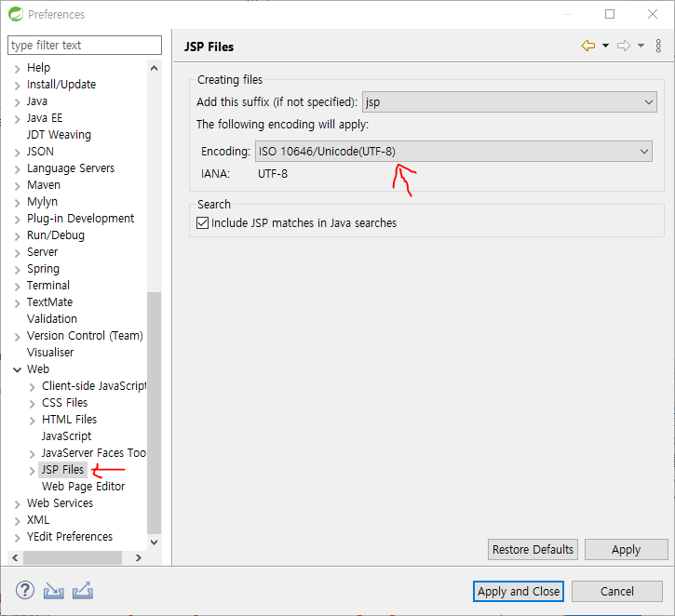Viewport: 675px width, 616px height.
Task: Select CSS Files tree item
Action: pos(64,403)
